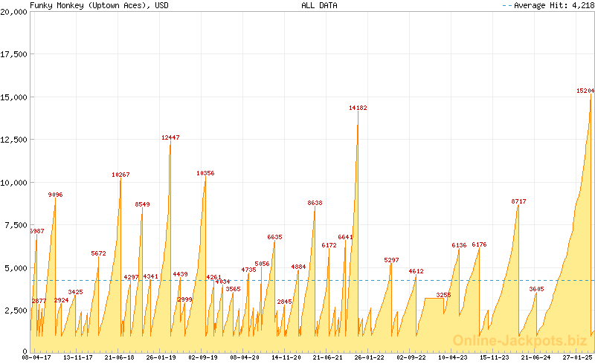Select the 6176 peak value
The image size is (595, 364).
(479, 244)
